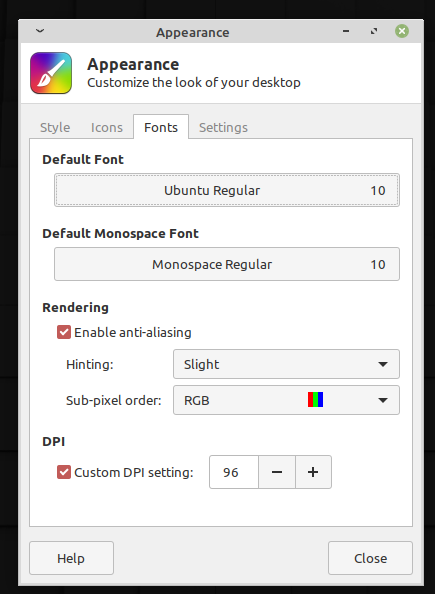The height and width of the screenshot is (594, 435).
Task: Expand the Hinting dropdown set to Slight
Action: click(286, 364)
